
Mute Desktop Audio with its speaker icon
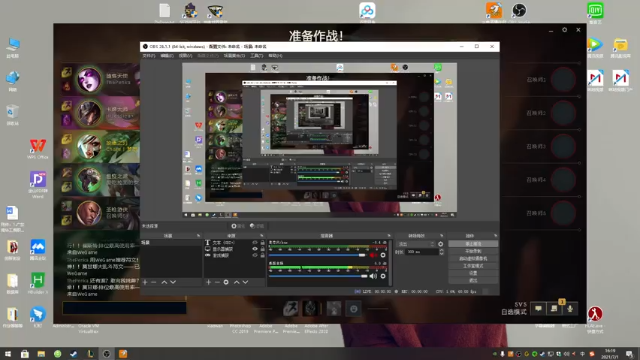(x=373, y=276)
